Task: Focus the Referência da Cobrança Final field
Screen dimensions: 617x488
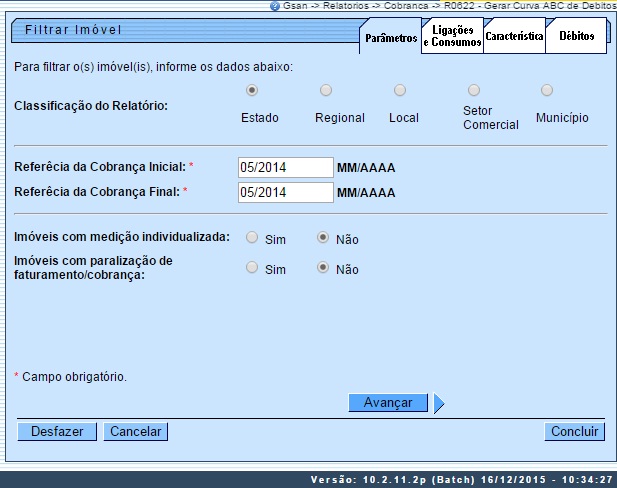Action: (285, 192)
